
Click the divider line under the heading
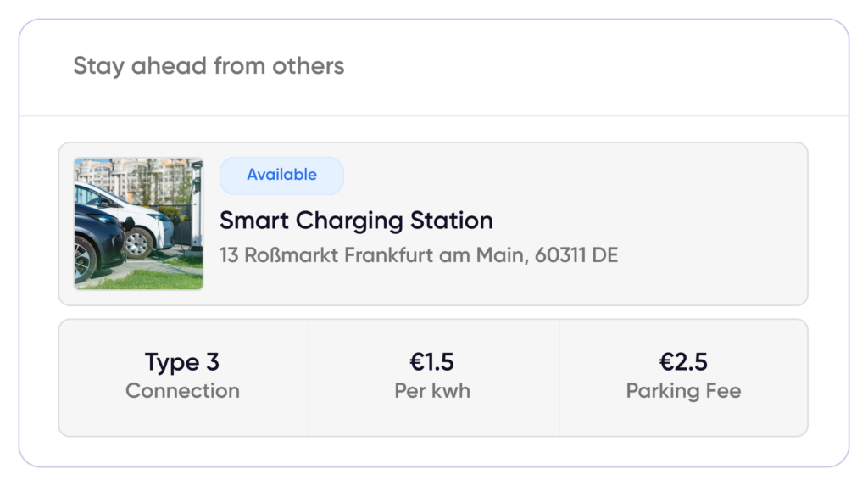coord(434,116)
